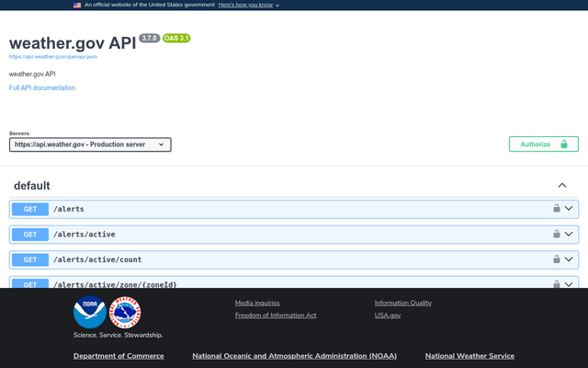Open Freedom of Information Act link

tap(276, 316)
